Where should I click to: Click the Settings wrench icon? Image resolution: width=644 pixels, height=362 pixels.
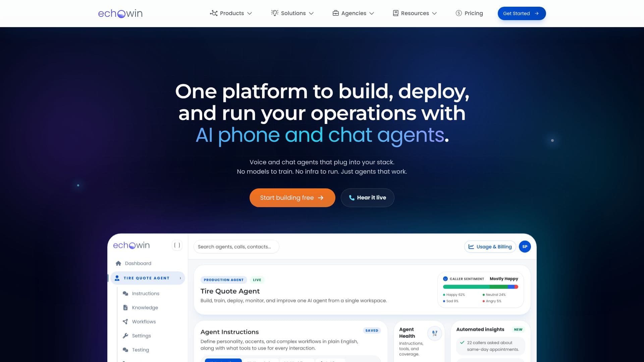coord(125,336)
